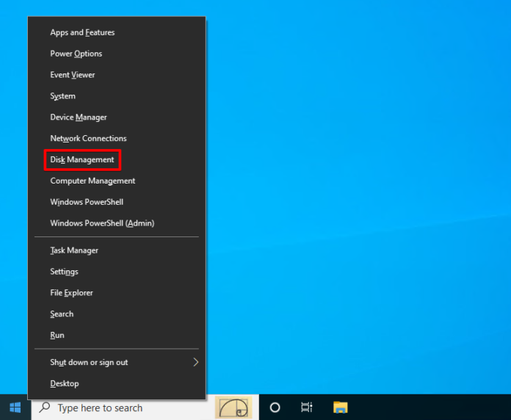Focus the 'Type here to search' field
511x420 pixels.
pos(117,408)
